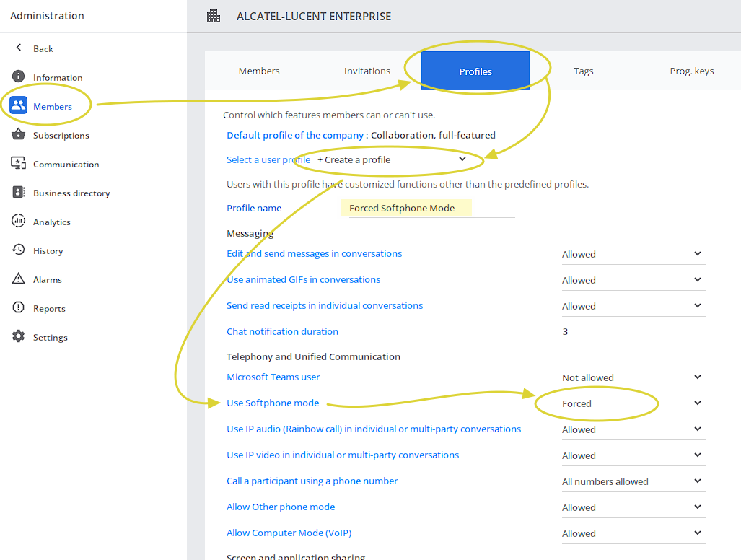The width and height of the screenshot is (741, 560).
Task: Expand Use animated GIFs dropdown
Action: pyautogui.click(x=633, y=280)
